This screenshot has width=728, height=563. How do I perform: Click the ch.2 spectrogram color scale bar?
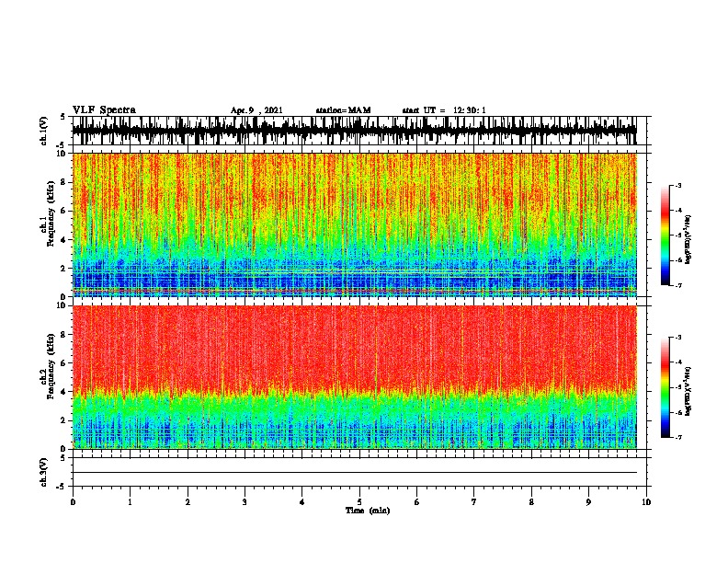[x=665, y=387]
